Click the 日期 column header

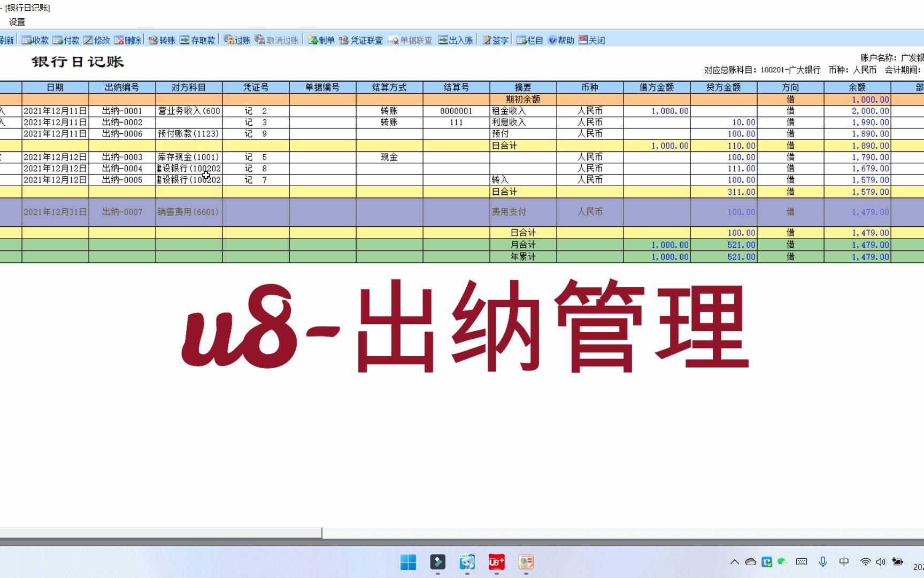(55, 87)
